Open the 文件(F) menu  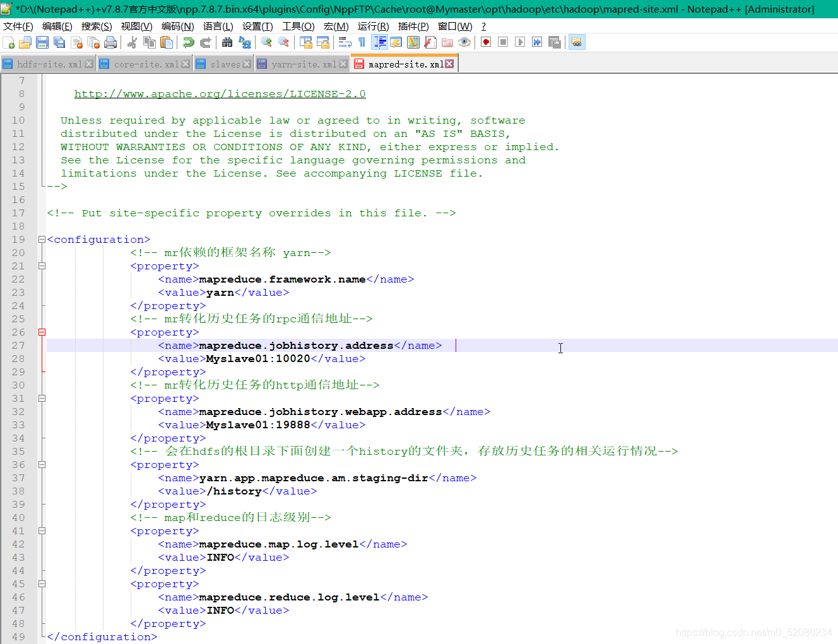(18, 26)
